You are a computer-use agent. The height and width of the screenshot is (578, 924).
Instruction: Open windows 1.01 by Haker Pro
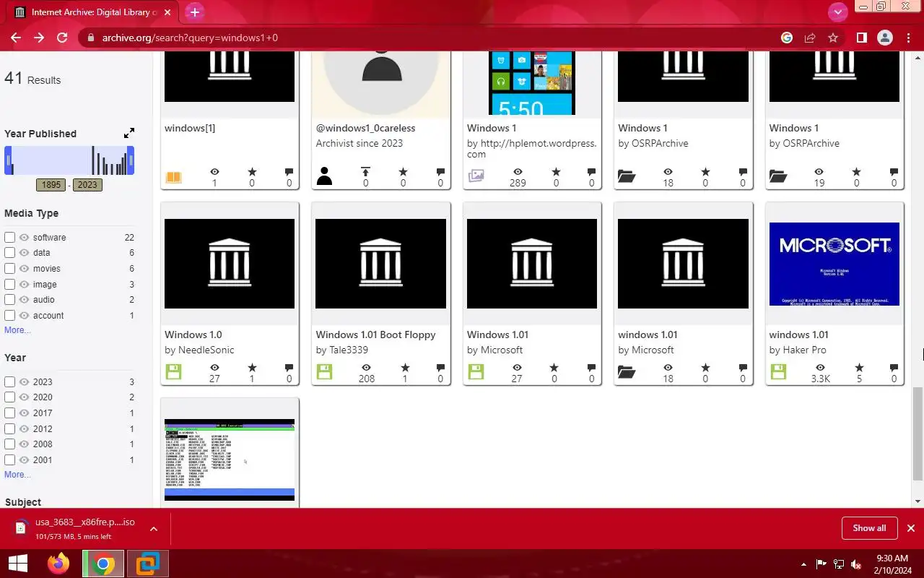coord(798,335)
